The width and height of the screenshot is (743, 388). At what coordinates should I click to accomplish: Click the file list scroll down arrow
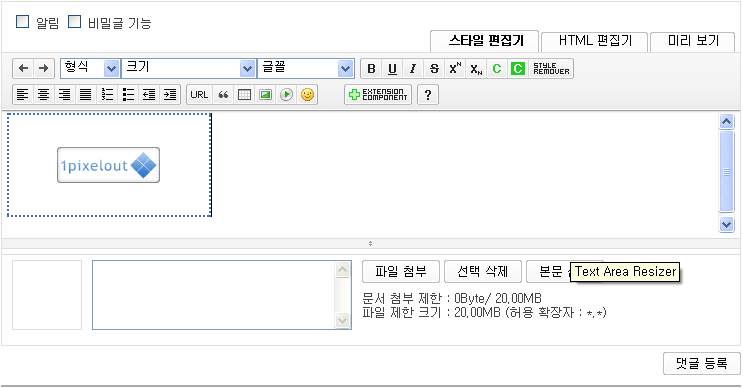pos(343,320)
